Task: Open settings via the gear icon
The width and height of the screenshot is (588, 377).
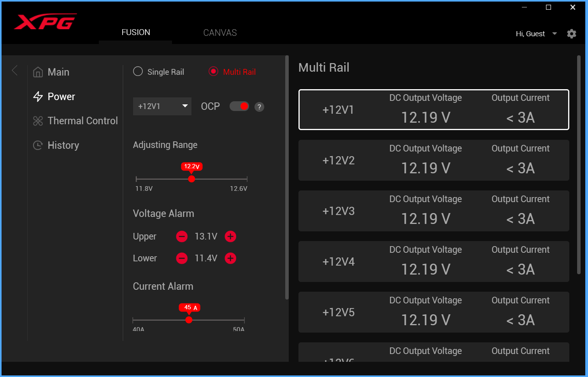Action: [571, 34]
